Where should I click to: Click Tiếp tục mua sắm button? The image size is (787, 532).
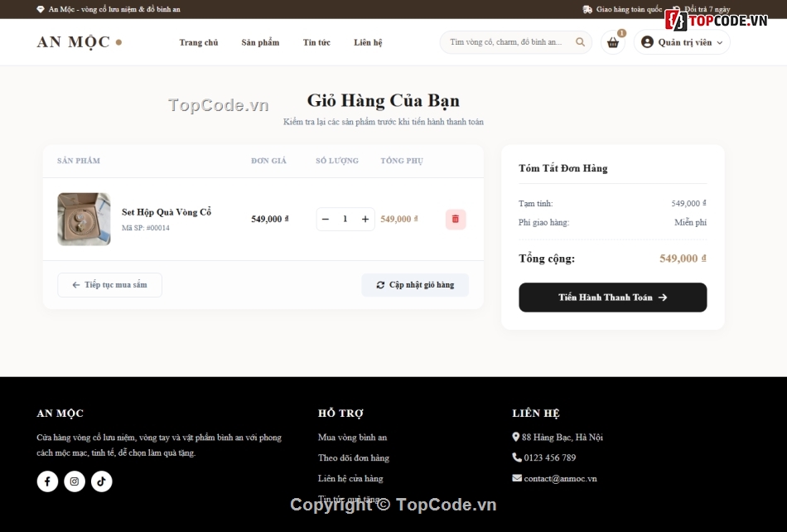pos(110,285)
